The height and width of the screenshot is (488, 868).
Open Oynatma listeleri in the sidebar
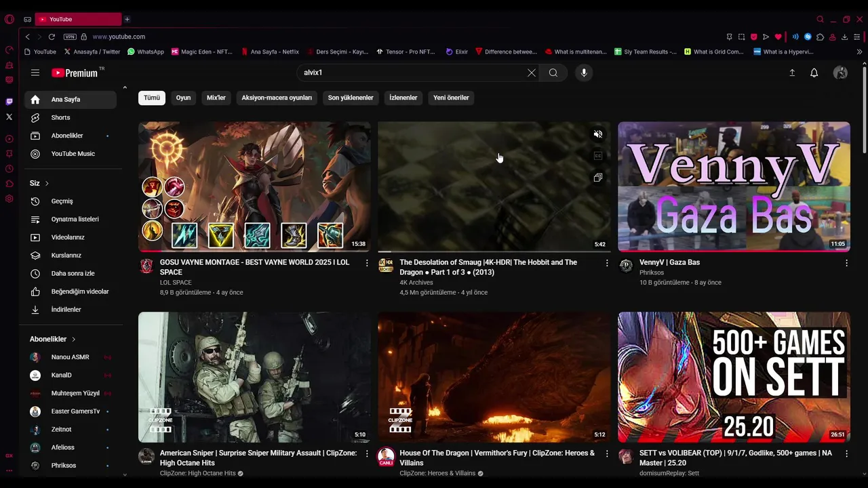(71, 220)
